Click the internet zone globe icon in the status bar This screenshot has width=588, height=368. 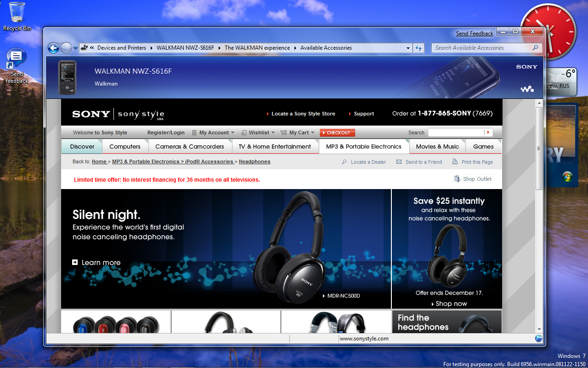click(x=538, y=339)
